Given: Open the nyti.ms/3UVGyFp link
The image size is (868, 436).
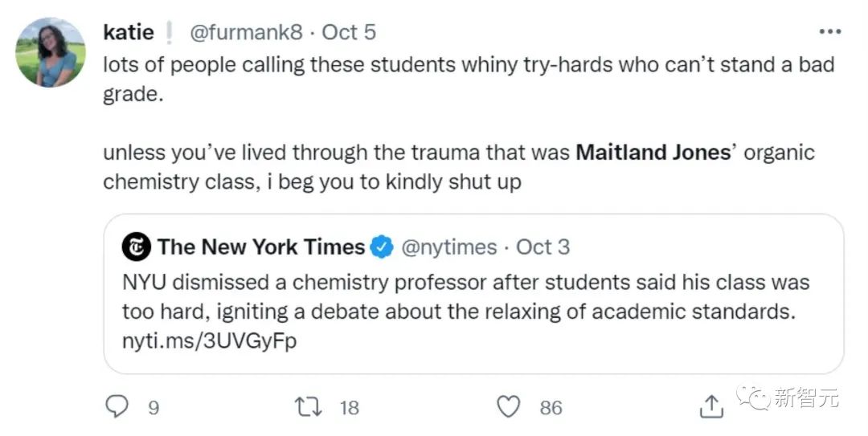Looking at the screenshot, I should click(210, 340).
